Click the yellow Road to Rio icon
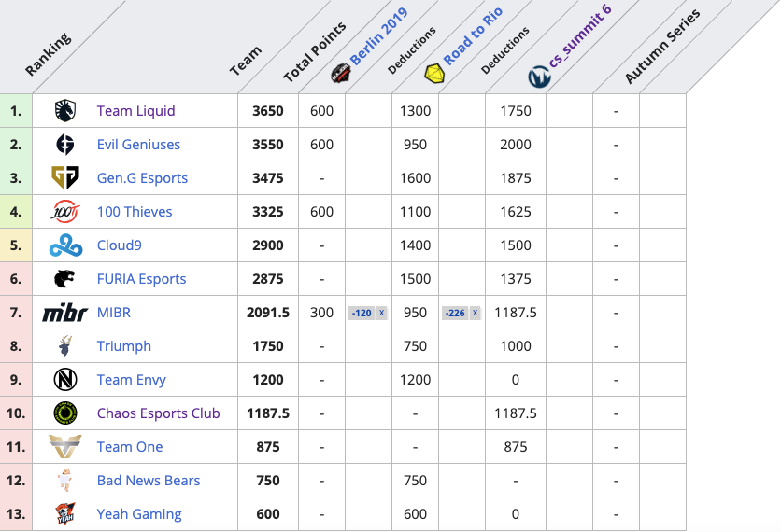 [434, 74]
